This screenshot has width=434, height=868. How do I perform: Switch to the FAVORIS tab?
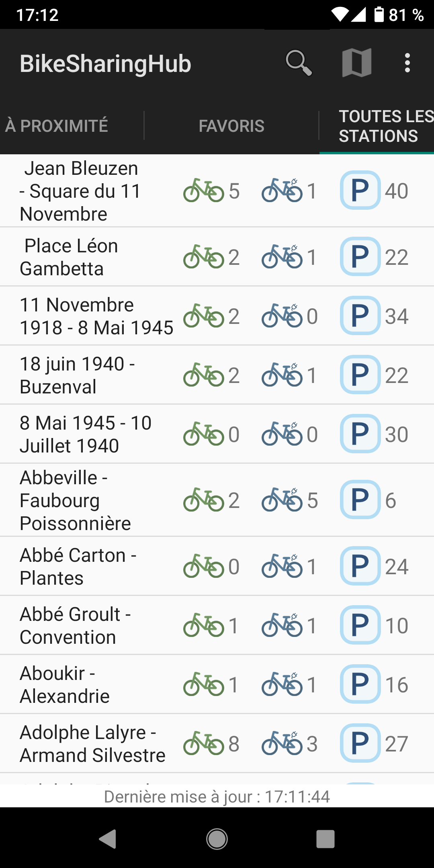tap(231, 126)
